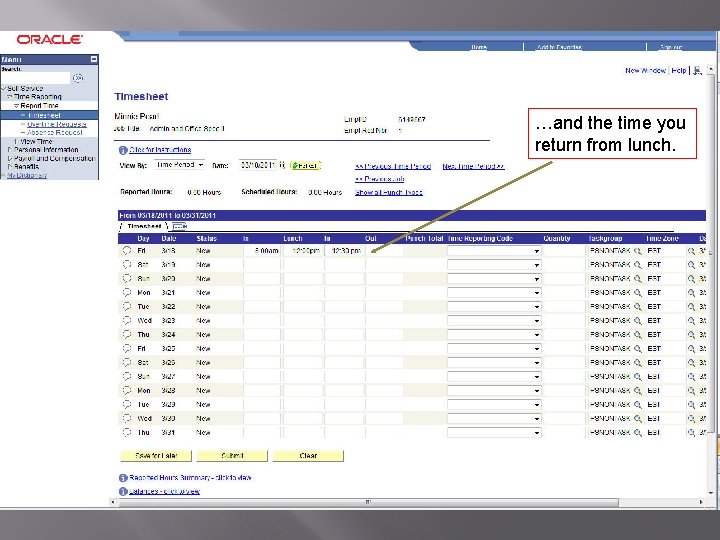
Task: Open the comment bubble for Thu 3/24
Action: point(127,334)
